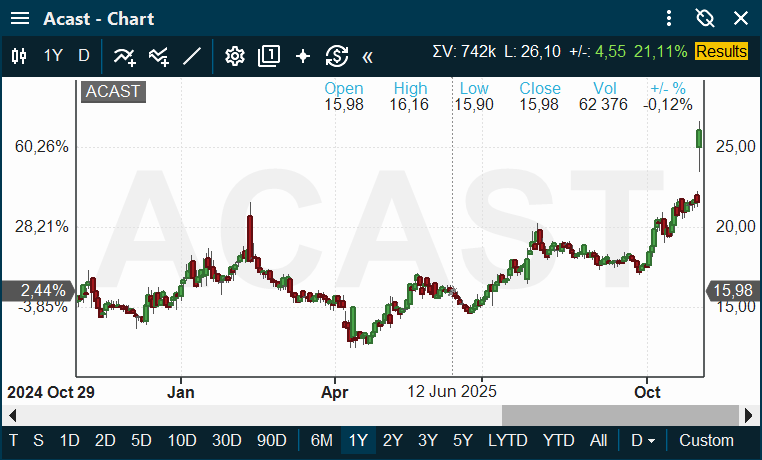Click the 25,00 price axis label
The height and width of the screenshot is (460, 762).
coord(736,146)
